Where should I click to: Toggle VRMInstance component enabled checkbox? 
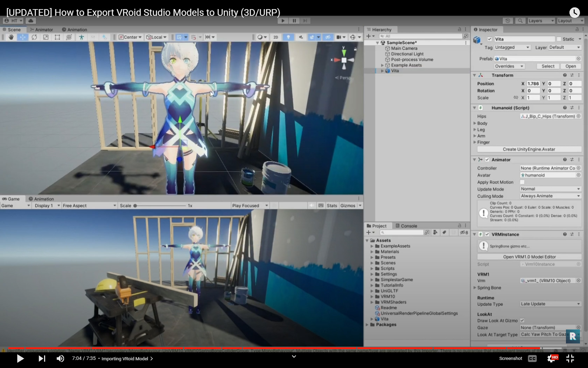click(487, 234)
